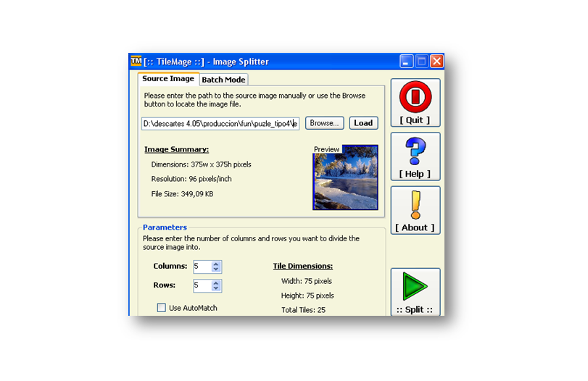The height and width of the screenshot is (381, 588).
Task: Click the 'Total Tiles: 25' text
Action: 303,310
